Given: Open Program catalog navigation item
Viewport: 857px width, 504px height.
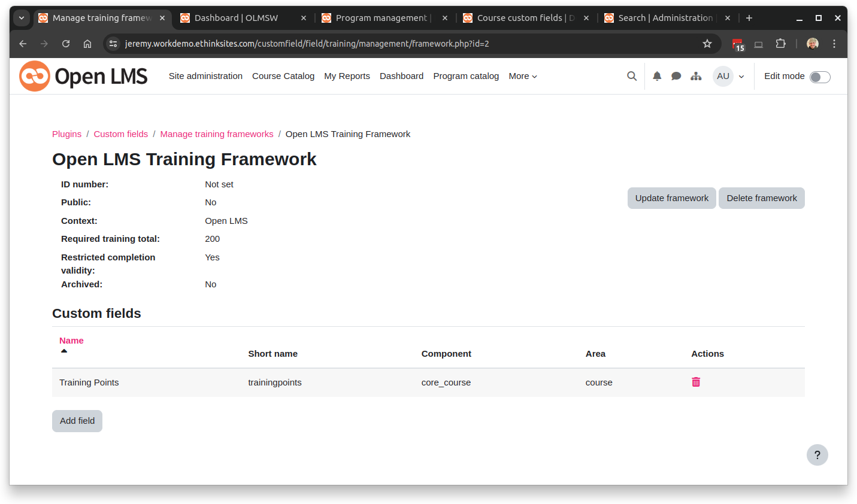Looking at the screenshot, I should point(466,76).
